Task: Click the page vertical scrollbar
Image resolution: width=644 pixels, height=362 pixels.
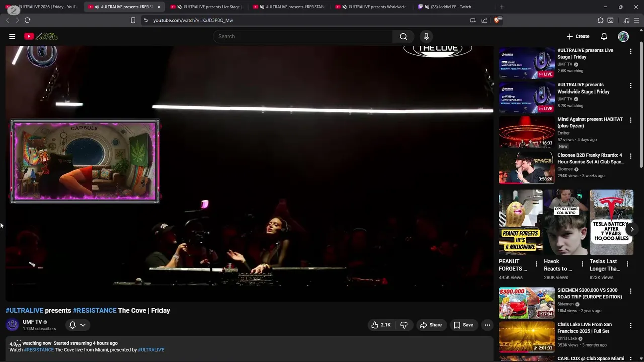Action: [x=641, y=106]
